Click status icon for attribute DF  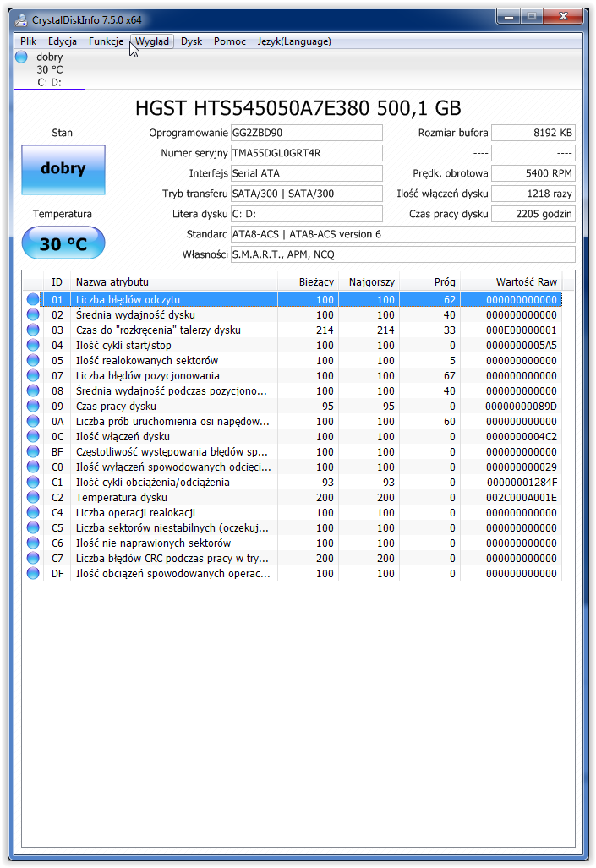click(33, 574)
